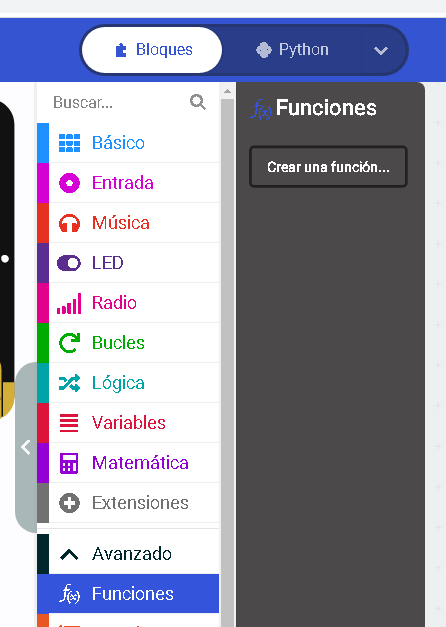Click the search magnifier icon
The width and height of the screenshot is (446, 627).
[198, 102]
